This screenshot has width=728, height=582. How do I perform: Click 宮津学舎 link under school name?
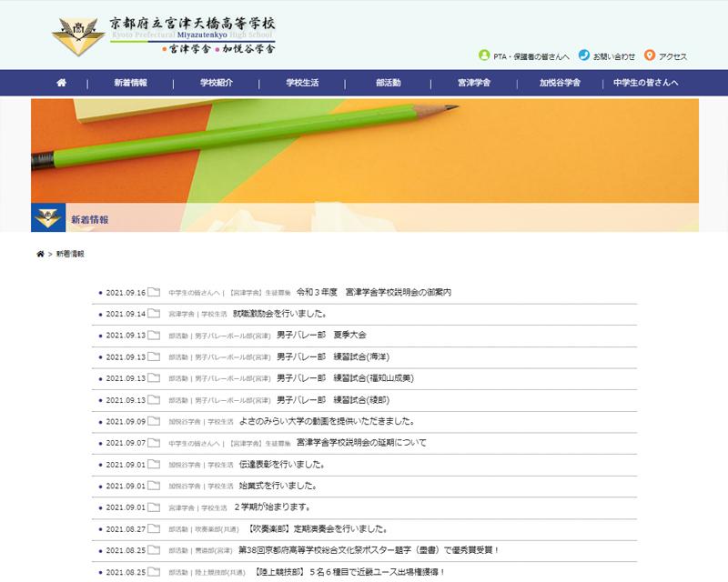tap(189, 49)
